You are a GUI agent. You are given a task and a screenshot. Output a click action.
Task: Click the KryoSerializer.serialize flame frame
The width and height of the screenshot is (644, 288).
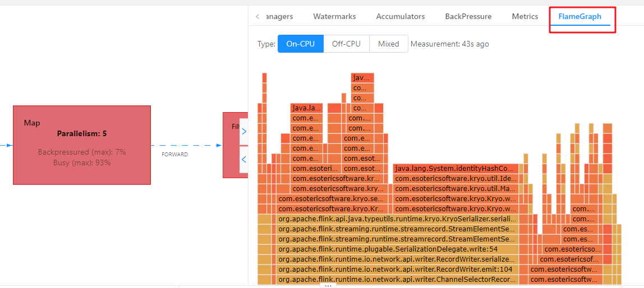[x=397, y=219]
